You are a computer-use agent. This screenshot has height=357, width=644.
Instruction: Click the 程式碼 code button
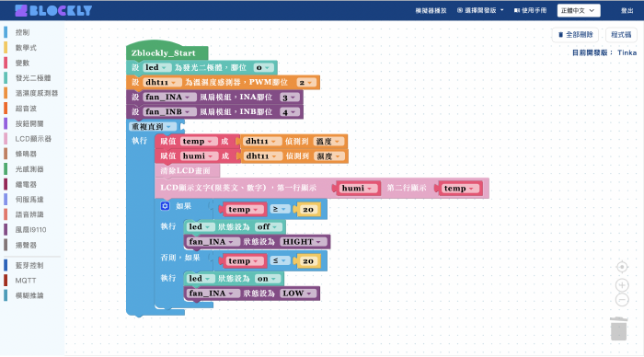[621, 35]
